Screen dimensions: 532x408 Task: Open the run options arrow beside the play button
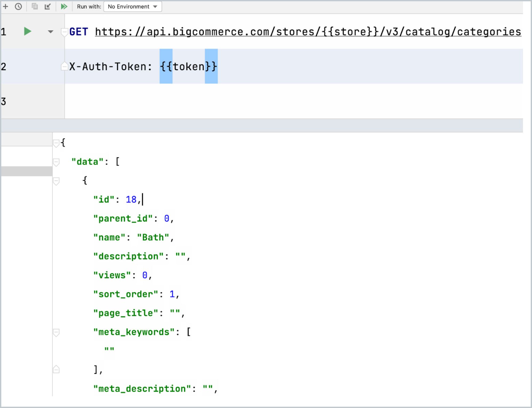[51, 32]
